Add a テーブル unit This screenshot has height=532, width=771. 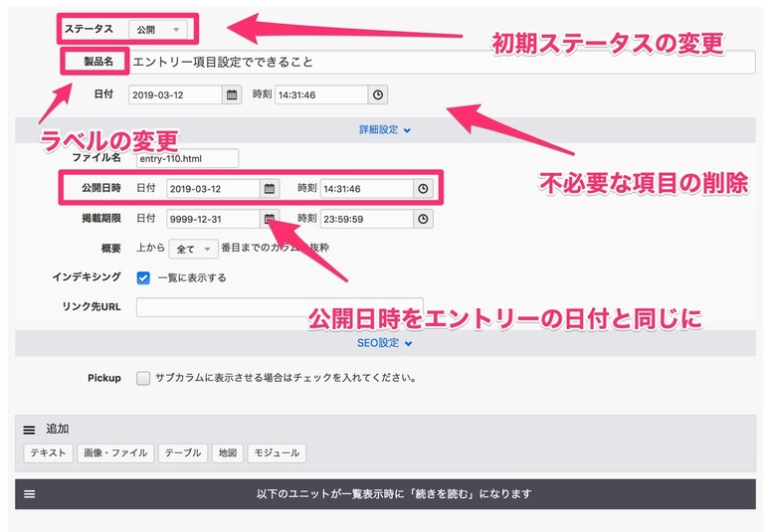(x=182, y=453)
